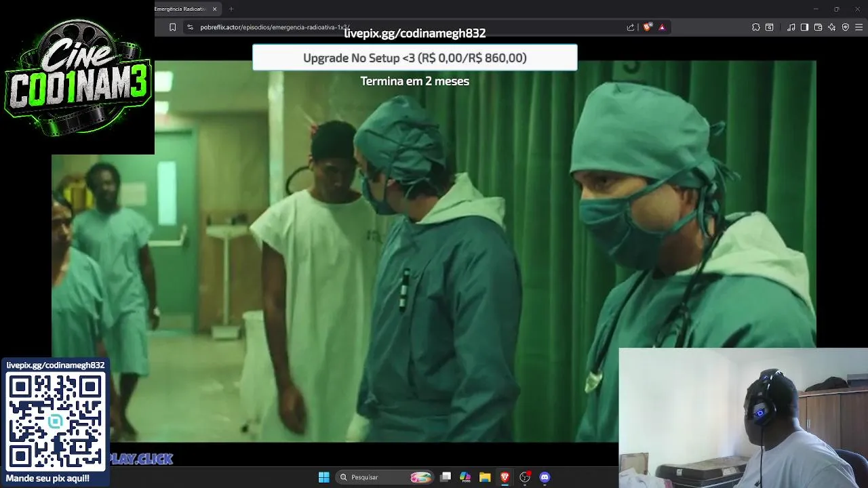
Task: Open a new browser tab
Action: coord(231,9)
